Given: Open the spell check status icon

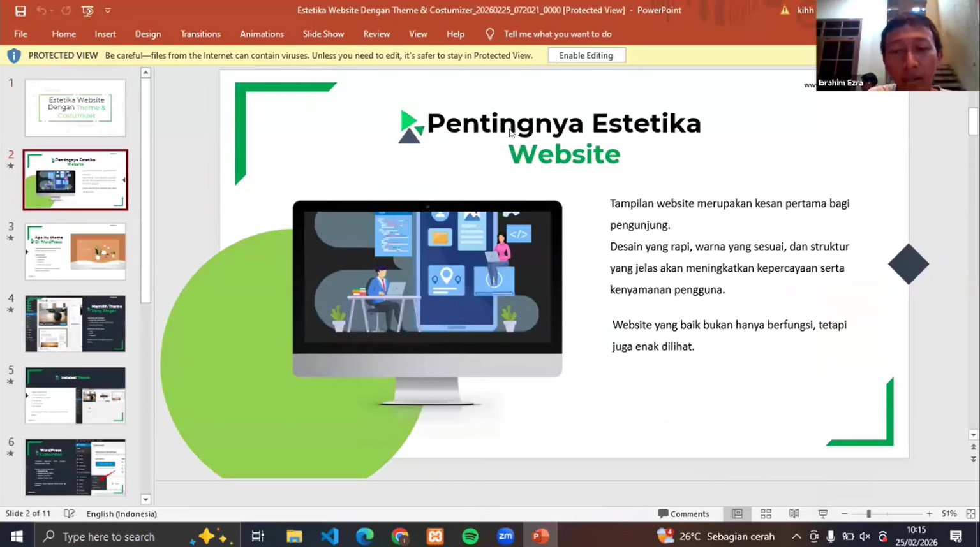Looking at the screenshot, I should [70, 514].
